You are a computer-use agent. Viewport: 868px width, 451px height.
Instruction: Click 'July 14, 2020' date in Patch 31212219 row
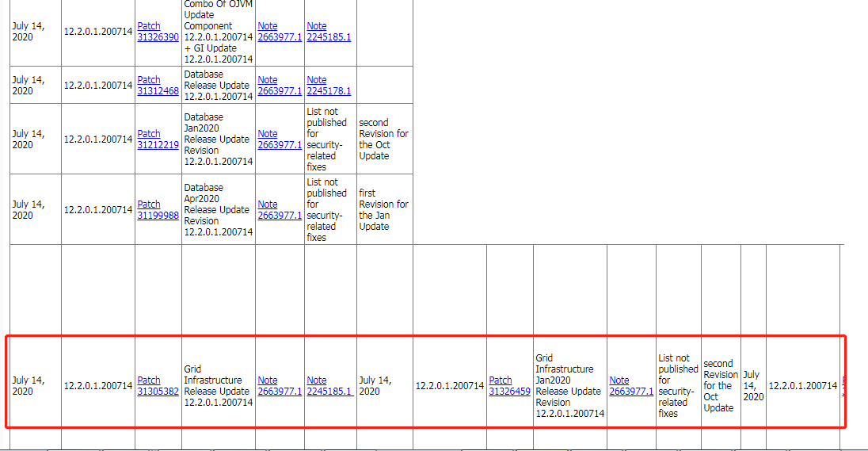pyautogui.click(x=29, y=139)
